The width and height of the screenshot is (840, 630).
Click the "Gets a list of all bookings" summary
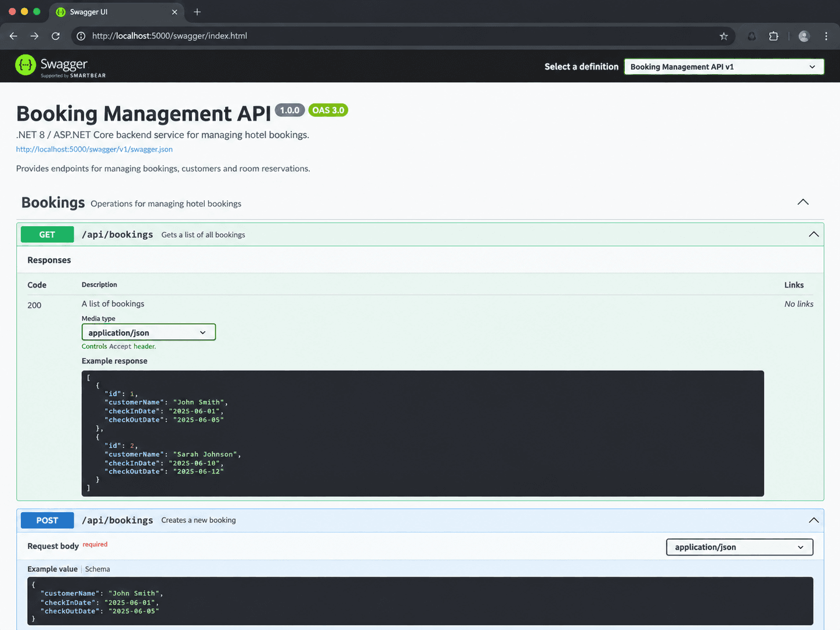pos(203,235)
